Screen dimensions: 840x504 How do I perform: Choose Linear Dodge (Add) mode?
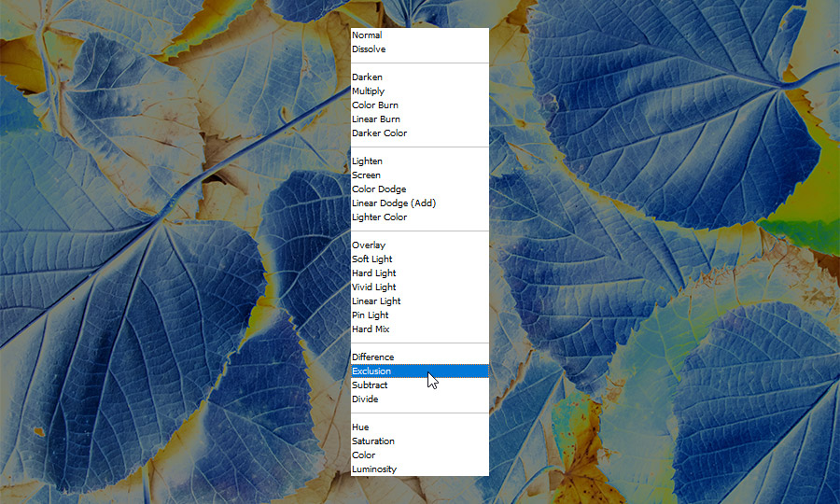[419, 203]
